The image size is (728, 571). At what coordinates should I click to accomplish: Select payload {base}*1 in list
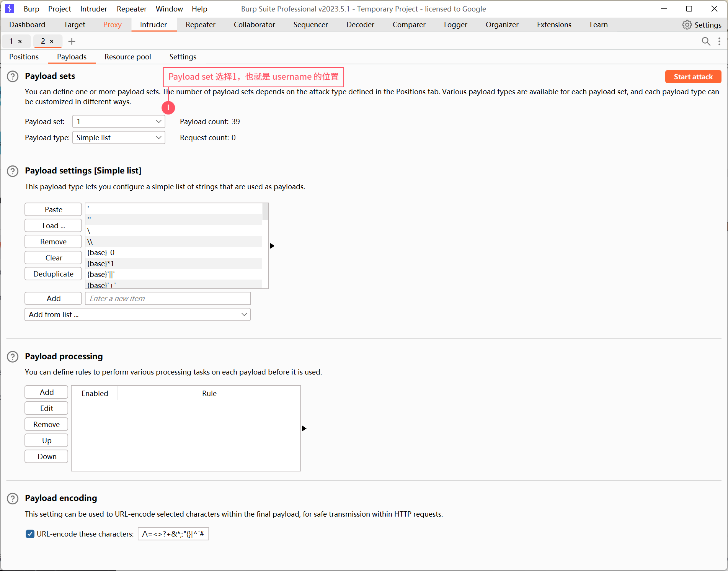(x=174, y=263)
